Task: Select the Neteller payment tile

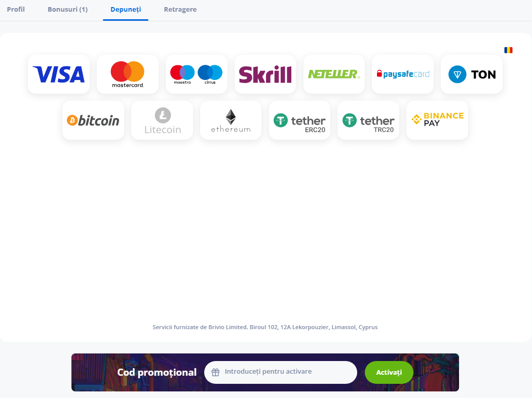Action: tap(334, 74)
